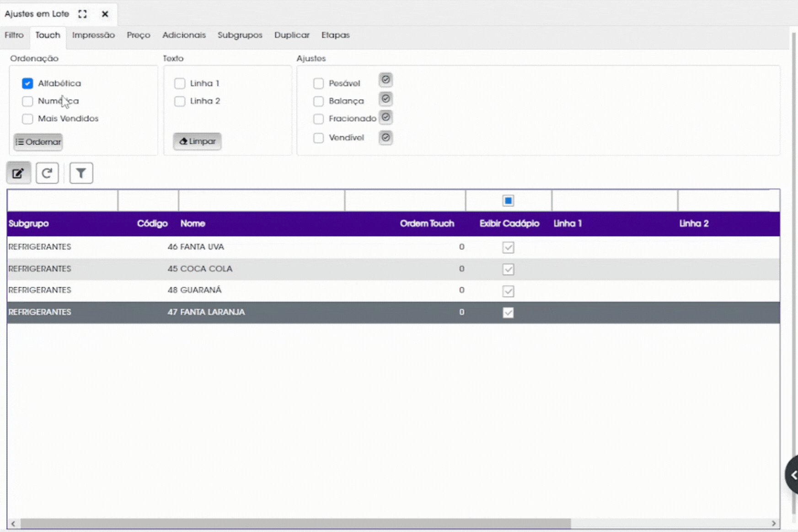Enable the Numérica ordering checkbox

27,101
